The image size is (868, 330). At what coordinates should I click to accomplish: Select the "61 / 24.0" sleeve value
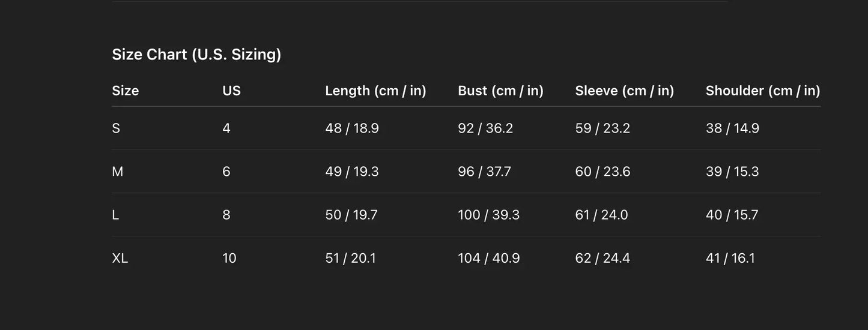(x=601, y=215)
